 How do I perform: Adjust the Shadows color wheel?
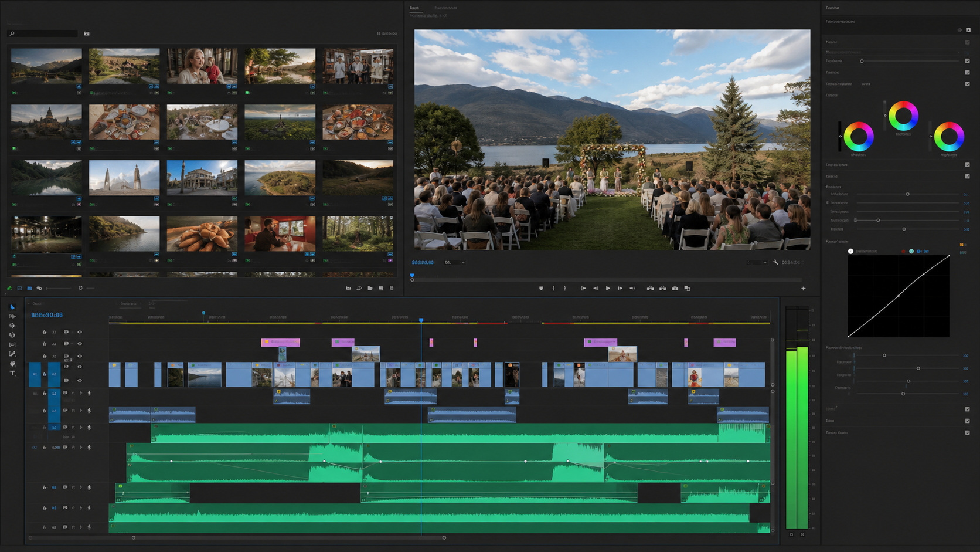(x=859, y=136)
